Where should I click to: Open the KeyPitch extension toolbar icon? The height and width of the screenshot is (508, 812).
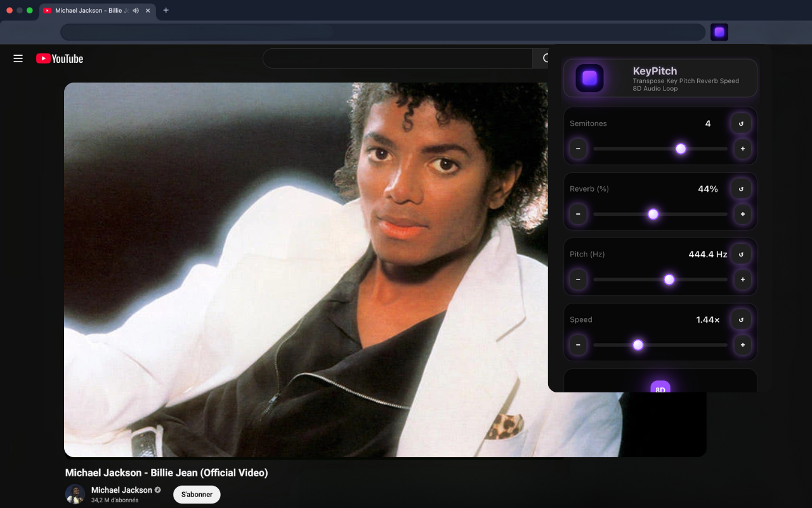click(x=719, y=32)
